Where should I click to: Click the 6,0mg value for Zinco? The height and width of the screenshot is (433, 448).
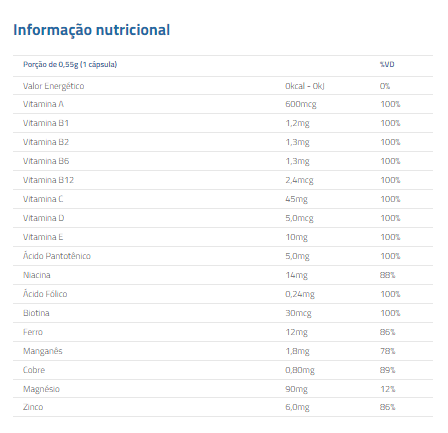[297, 407]
